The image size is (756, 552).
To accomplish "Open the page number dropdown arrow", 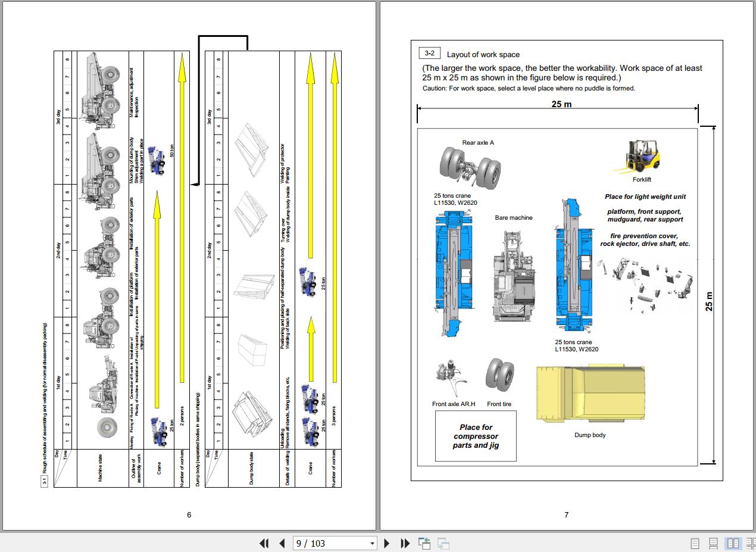I will (373, 543).
